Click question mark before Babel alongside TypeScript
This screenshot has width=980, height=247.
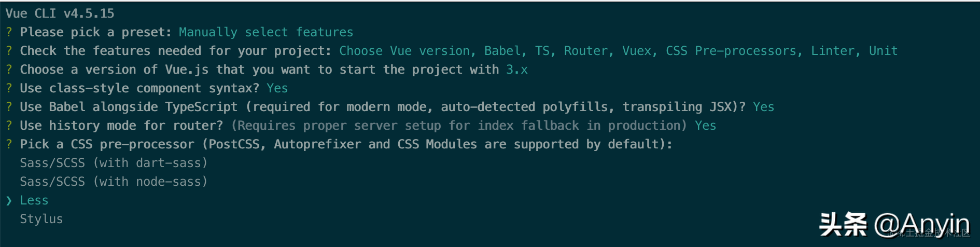tap(9, 107)
